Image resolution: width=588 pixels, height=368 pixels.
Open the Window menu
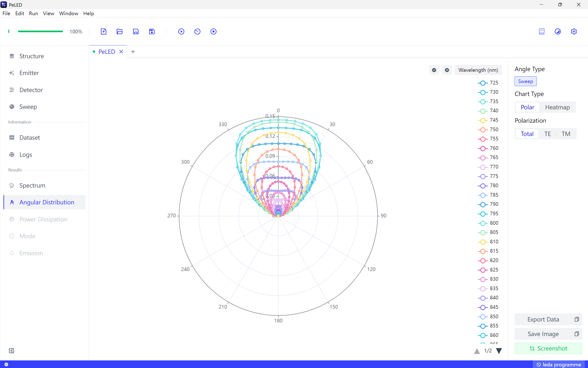click(x=69, y=13)
